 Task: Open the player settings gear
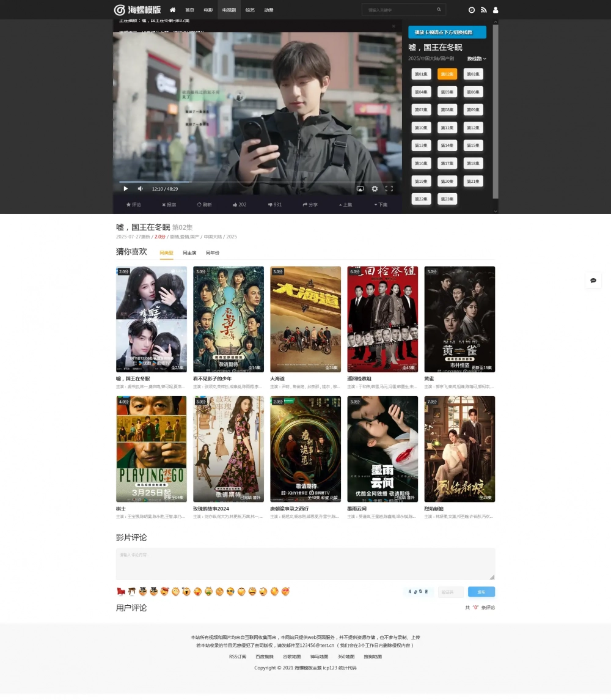pyautogui.click(x=375, y=189)
